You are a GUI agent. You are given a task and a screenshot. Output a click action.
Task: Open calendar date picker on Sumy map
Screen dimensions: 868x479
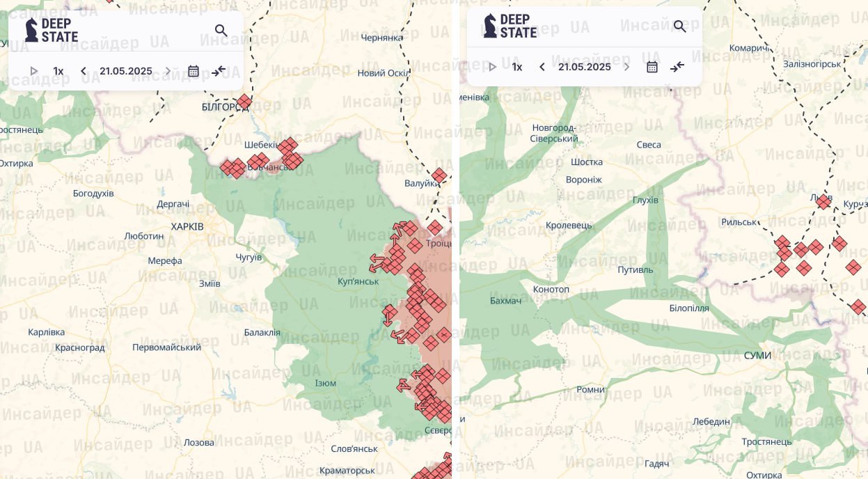coord(652,67)
